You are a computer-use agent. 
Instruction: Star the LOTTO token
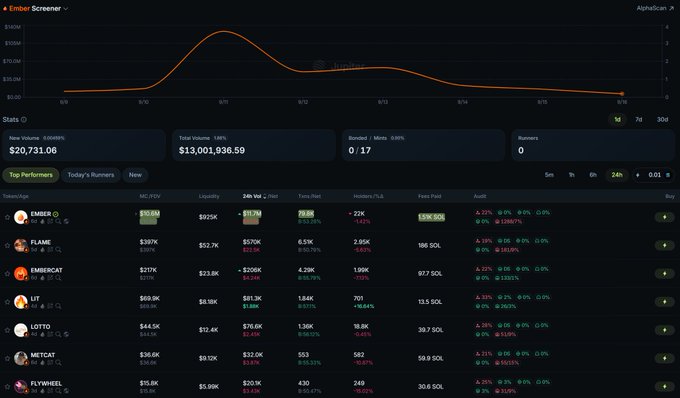7,330
